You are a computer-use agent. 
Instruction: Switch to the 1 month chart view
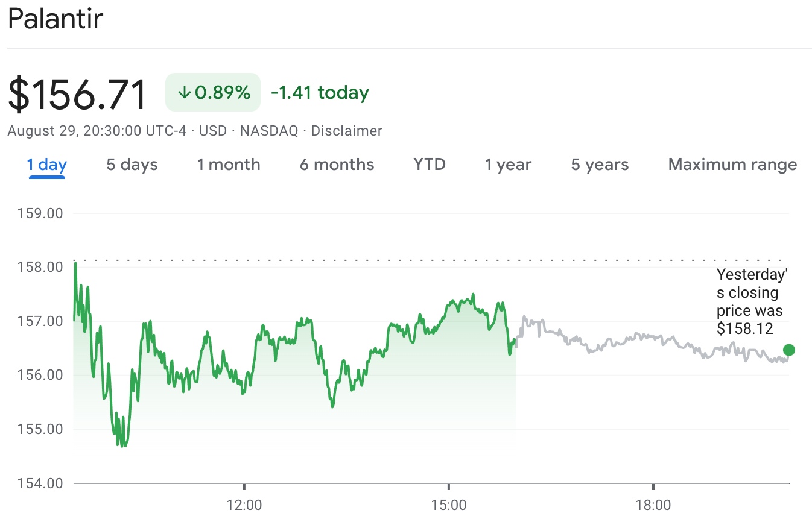click(229, 164)
